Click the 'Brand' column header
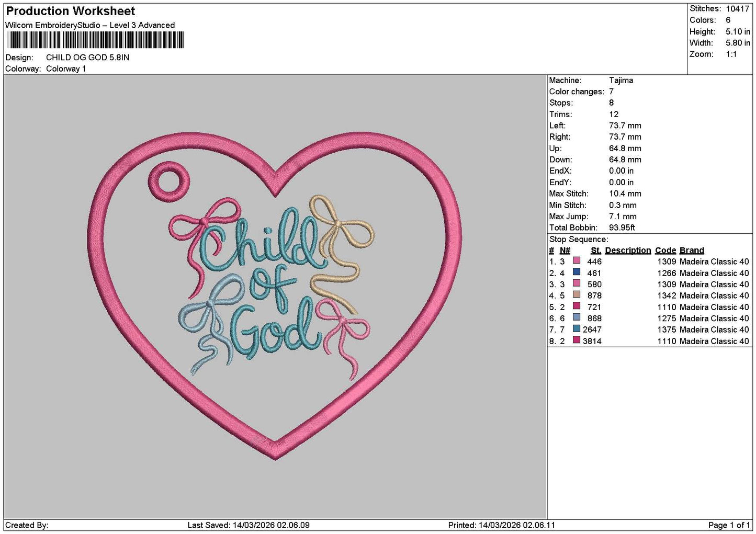 click(692, 251)
